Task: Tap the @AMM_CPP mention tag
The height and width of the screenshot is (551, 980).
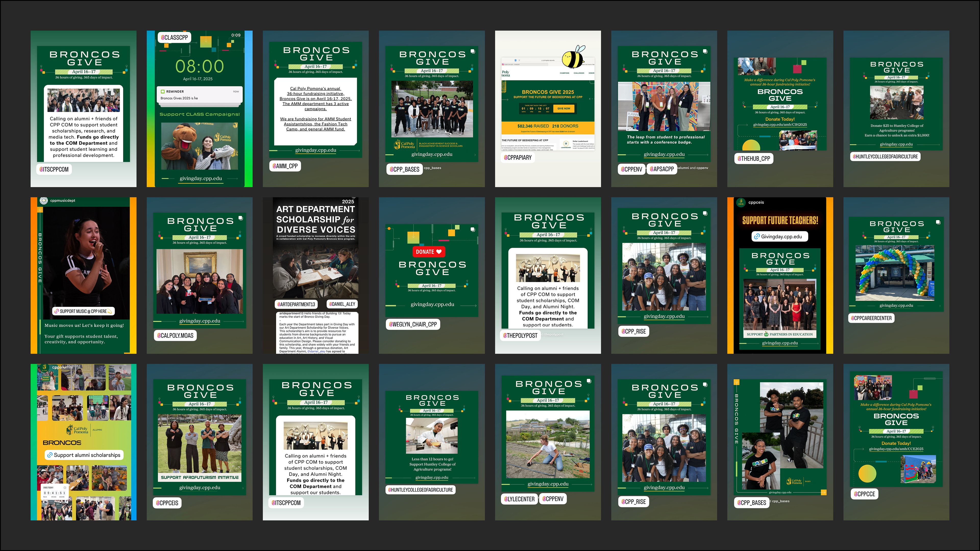Action: click(x=285, y=166)
